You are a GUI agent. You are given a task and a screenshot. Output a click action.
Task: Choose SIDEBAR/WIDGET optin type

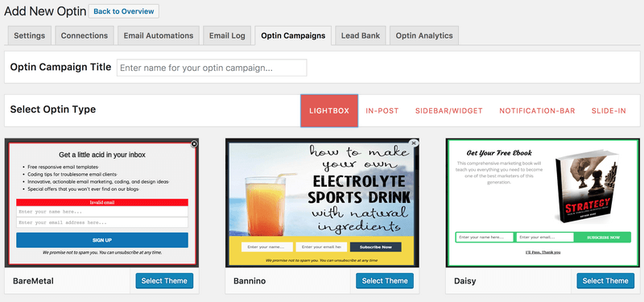449,111
